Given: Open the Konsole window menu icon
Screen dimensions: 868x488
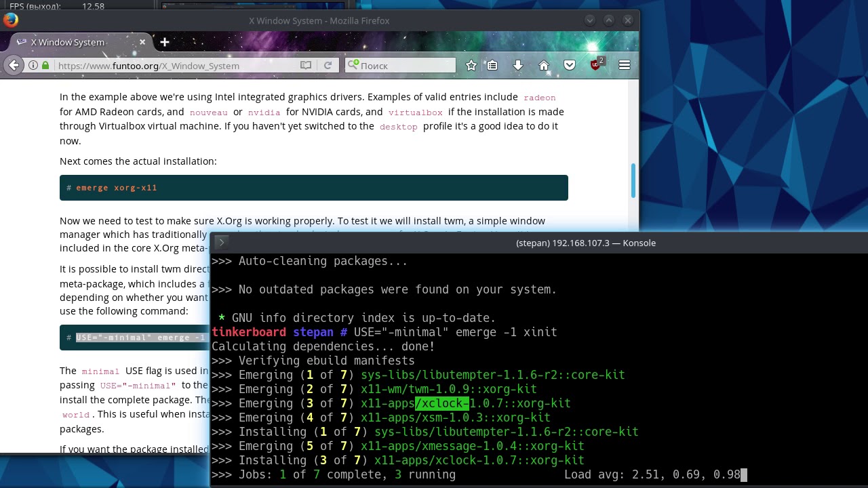Looking at the screenshot, I should click(220, 242).
